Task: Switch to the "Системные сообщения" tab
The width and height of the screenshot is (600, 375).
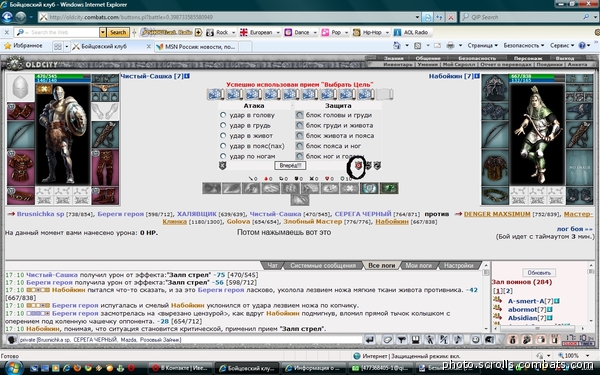Action: (323, 265)
